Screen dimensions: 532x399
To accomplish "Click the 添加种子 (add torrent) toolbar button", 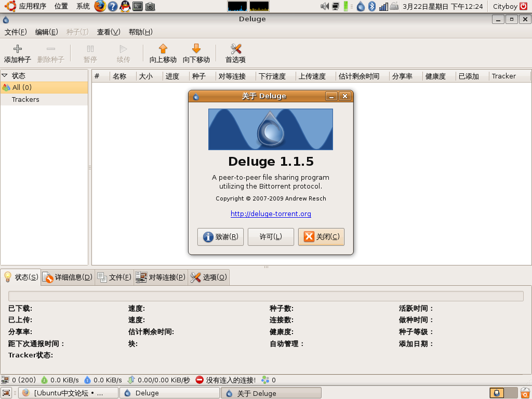I will point(17,54).
